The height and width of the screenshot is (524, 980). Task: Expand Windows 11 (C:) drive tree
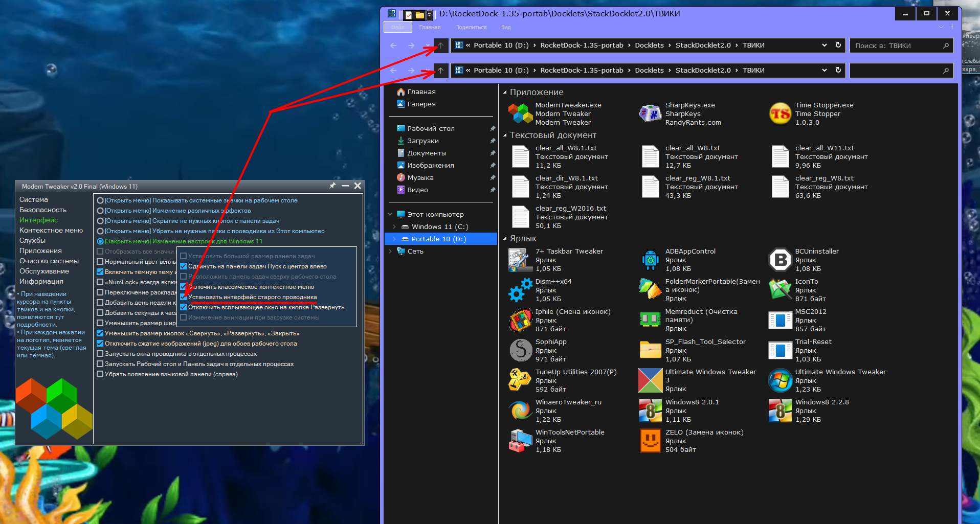click(394, 226)
